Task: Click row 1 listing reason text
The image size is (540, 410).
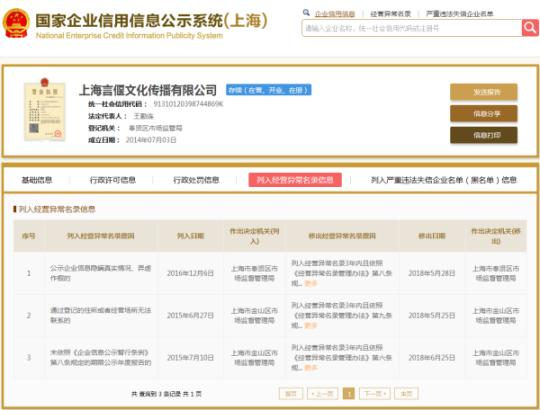Action: point(101,273)
